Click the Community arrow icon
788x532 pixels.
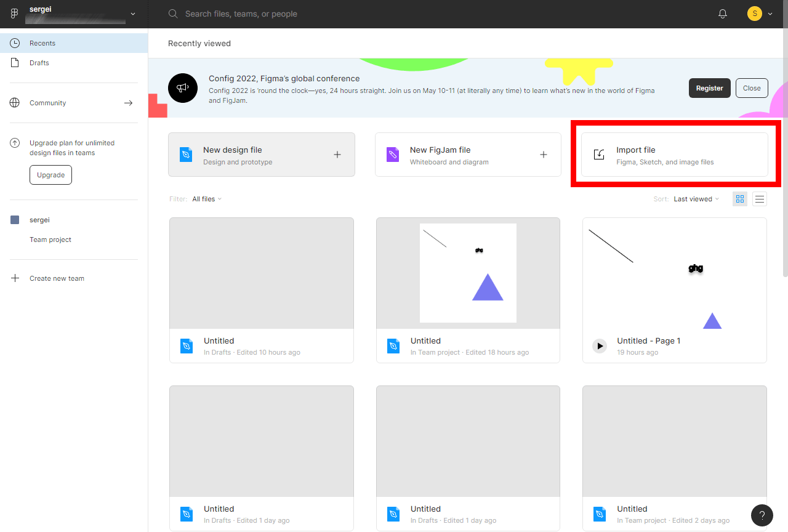click(x=128, y=103)
